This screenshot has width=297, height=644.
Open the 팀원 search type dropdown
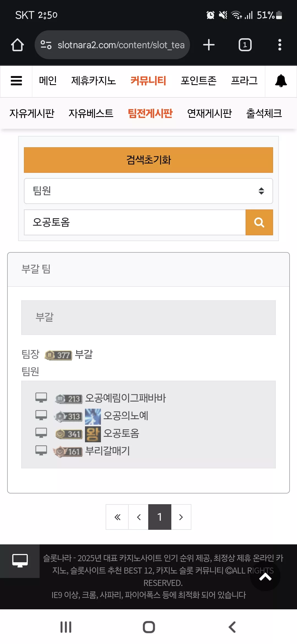[x=148, y=191]
